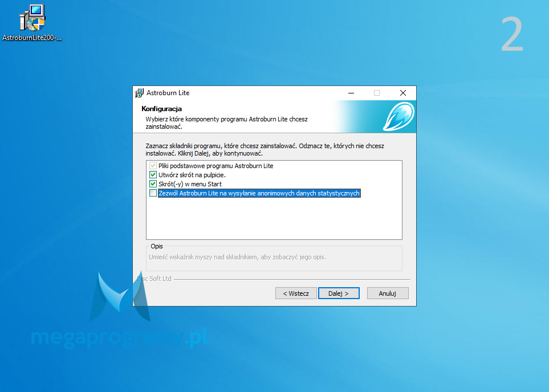Uncheck the create desktop shortcut checkbox
The image size is (549, 392).
click(x=153, y=175)
